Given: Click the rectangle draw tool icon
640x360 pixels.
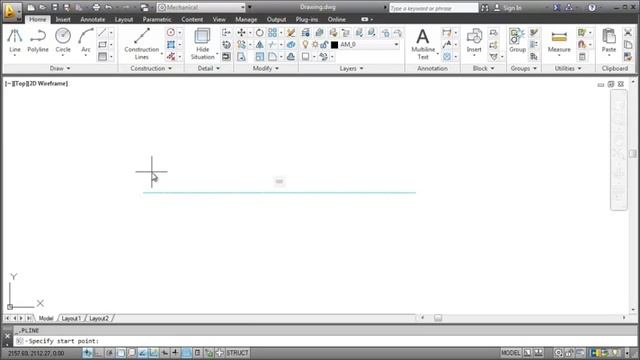Looking at the screenshot, I should click(x=102, y=44).
